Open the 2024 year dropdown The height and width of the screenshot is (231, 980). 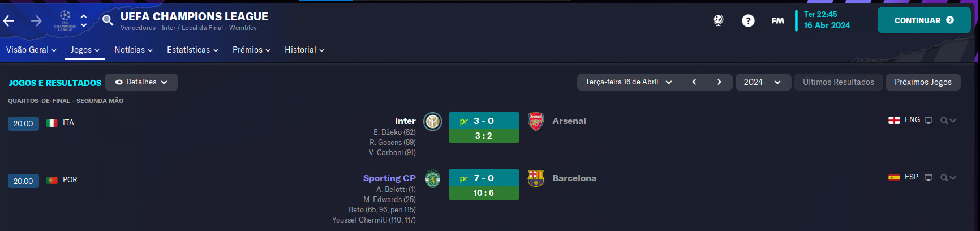click(x=763, y=82)
